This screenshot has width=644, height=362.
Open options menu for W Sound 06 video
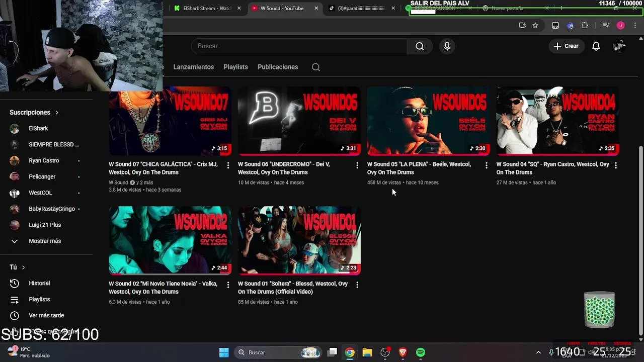click(357, 165)
